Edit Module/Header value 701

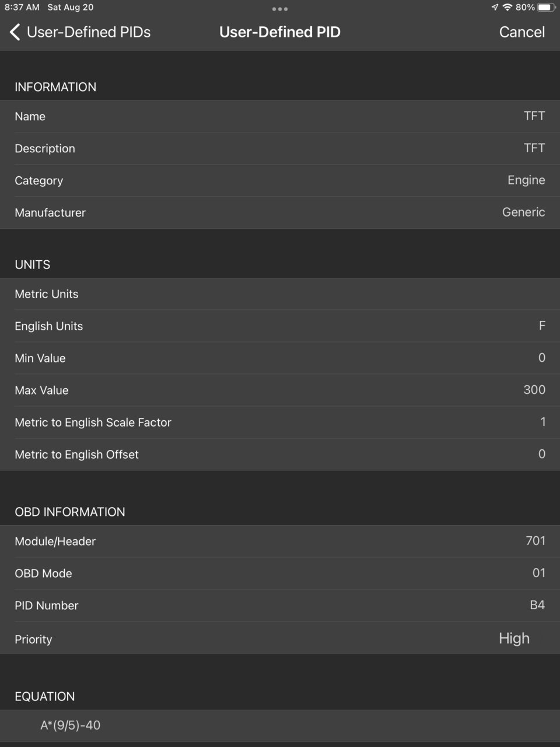click(280, 541)
